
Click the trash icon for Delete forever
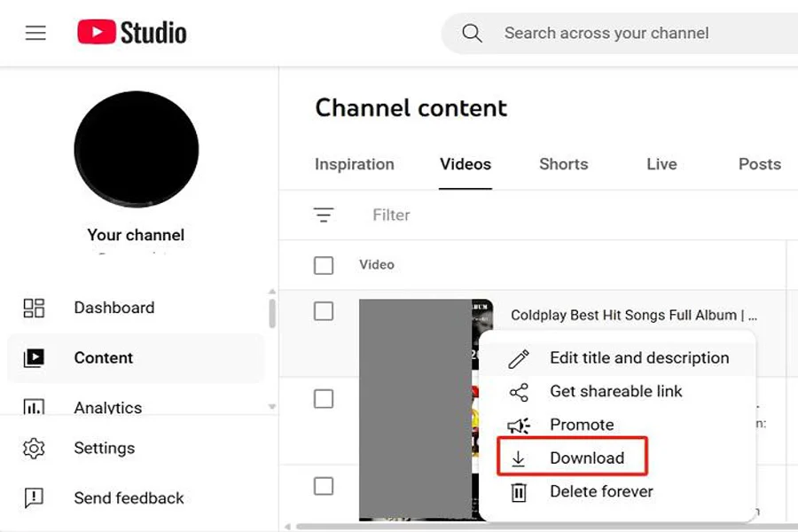tap(519, 492)
